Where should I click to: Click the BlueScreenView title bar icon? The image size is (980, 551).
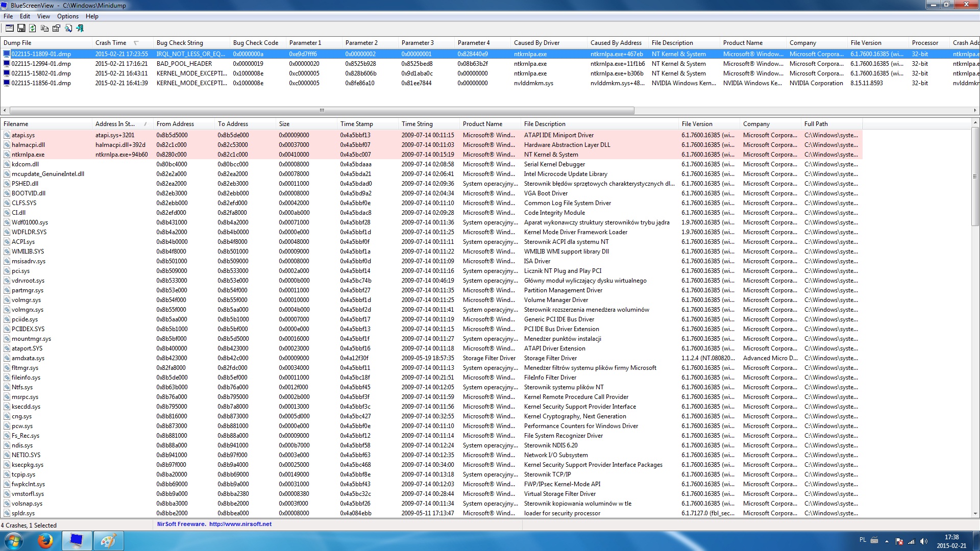click(5, 5)
